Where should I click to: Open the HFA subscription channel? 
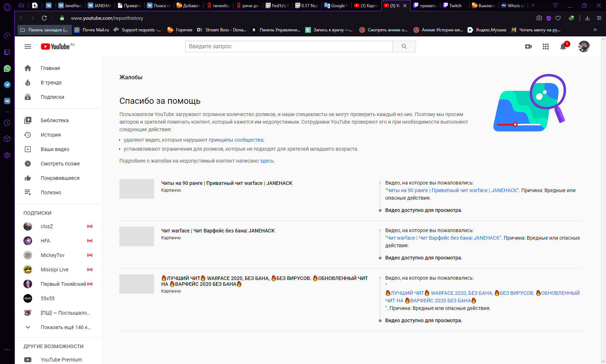tap(58, 241)
